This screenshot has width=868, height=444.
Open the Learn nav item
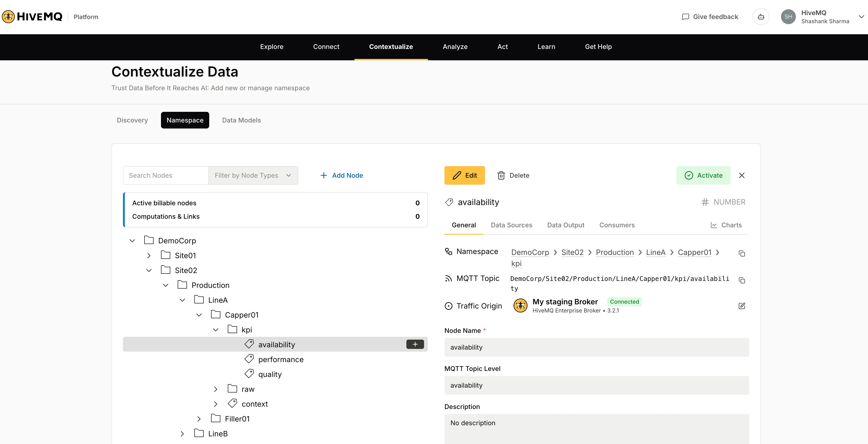pos(546,47)
